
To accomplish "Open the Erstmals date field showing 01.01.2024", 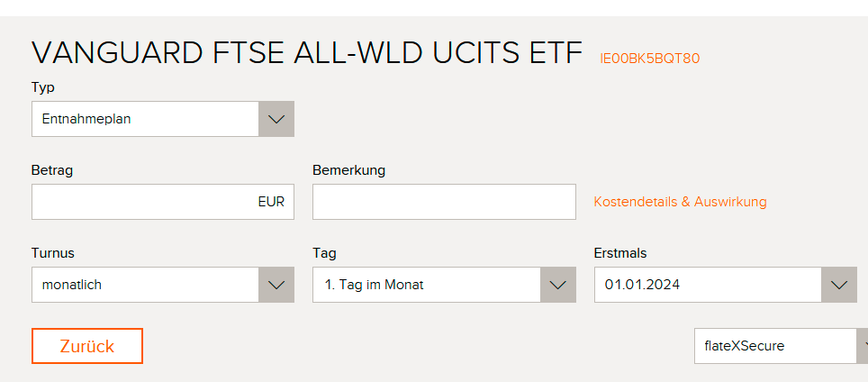I will (x=708, y=285).
